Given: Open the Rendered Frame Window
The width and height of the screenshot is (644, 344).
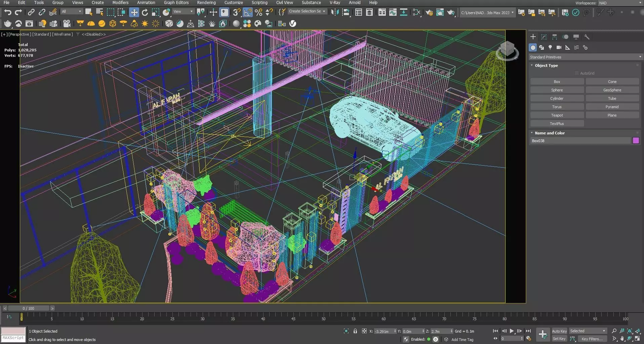Looking at the screenshot, I should 440,12.
